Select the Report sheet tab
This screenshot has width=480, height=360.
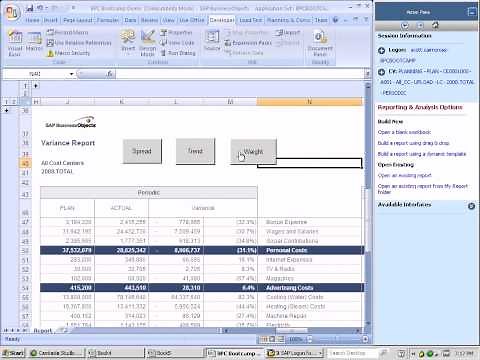click(x=43, y=331)
